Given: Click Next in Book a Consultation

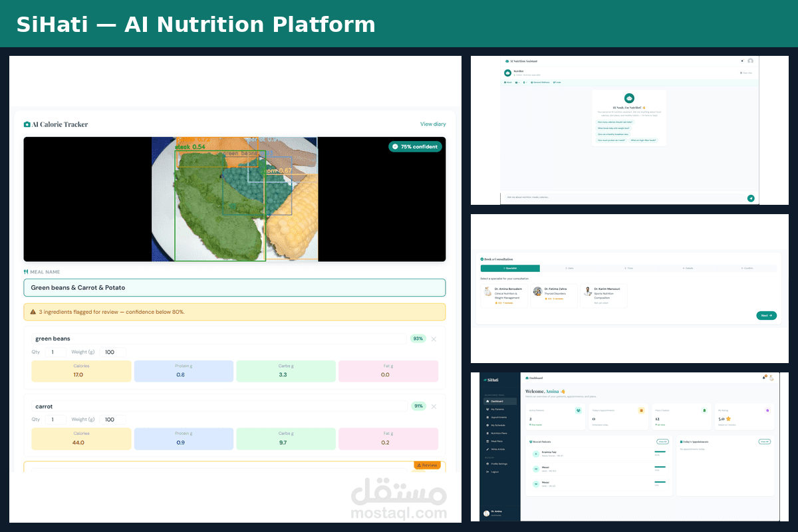Looking at the screenshot, I should point(766,315).
